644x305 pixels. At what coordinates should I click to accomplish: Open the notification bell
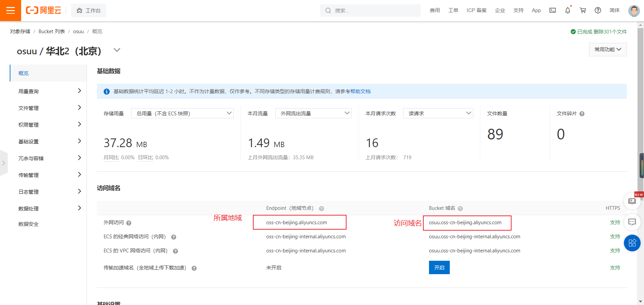pyautogui.click(x=568, y=10)
